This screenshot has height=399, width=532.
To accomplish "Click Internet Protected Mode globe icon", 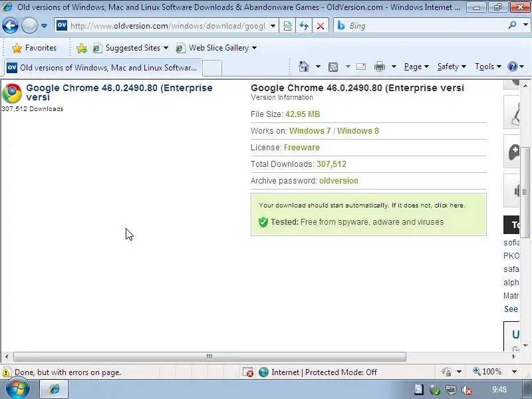I will click(263, 372).
